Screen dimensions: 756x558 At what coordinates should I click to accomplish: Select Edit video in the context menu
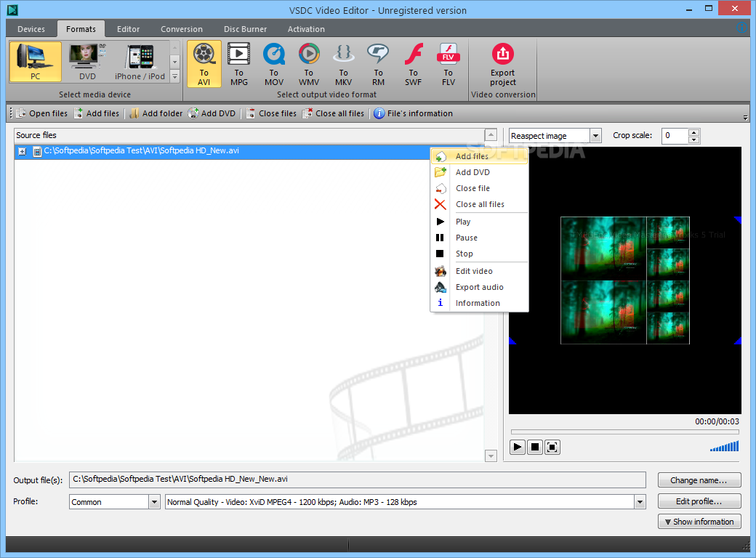pos(479,271)
